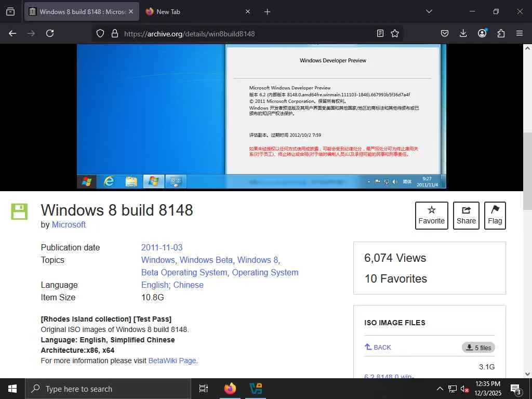Open the Windows Start menu

pyautogui.click(x=12, y=389)
